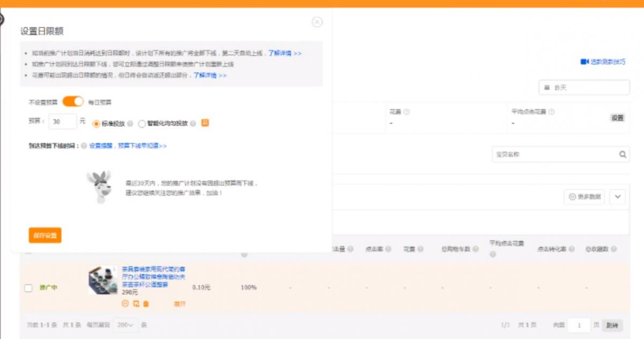Click the budget input field showing 30
644x339 pixels.
[62, 122]
